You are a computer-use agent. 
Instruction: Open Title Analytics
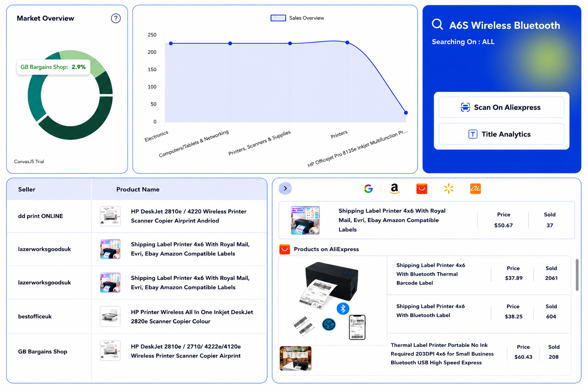[x=501, y=134]
